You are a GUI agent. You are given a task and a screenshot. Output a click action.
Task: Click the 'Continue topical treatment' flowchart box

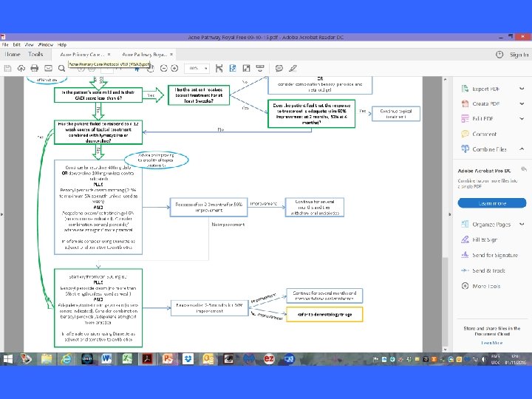coord(396,114)
